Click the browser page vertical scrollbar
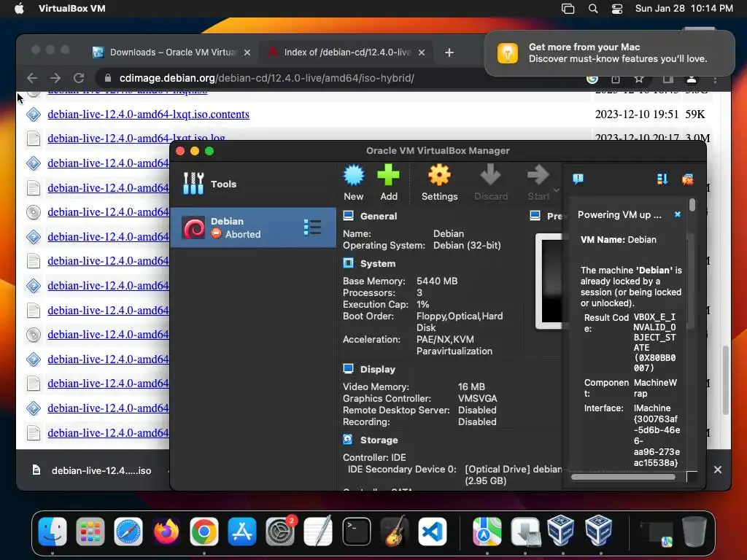This screenshot has height=560, width=747. click(726, 380)
